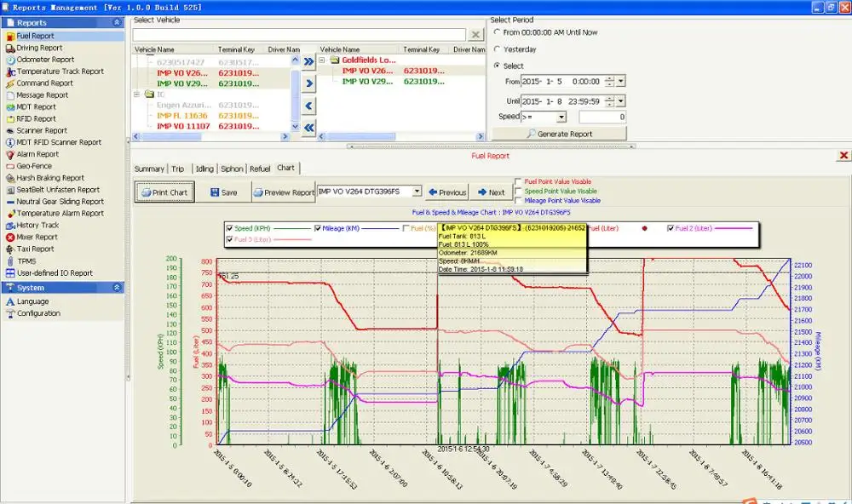Click the Generate Report button
Screen dimensions: 852x504
(x=559, y=134)
